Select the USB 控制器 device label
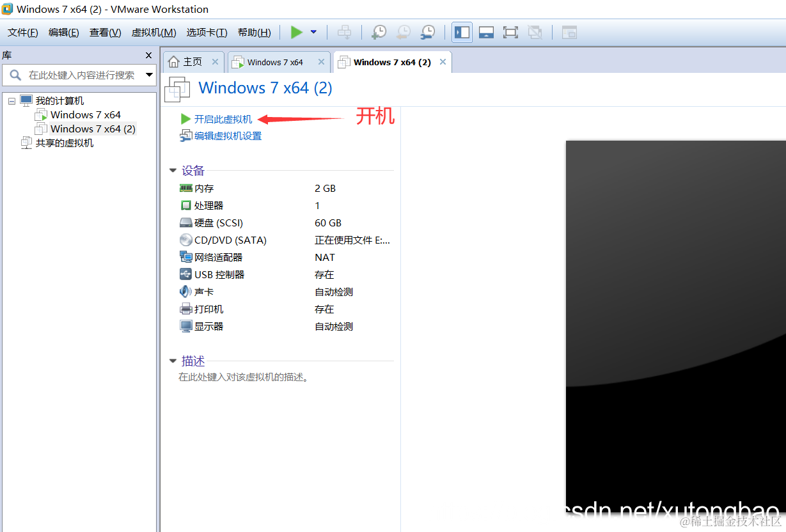The width and height of the screenshot is (786, 532). [219, 274]
